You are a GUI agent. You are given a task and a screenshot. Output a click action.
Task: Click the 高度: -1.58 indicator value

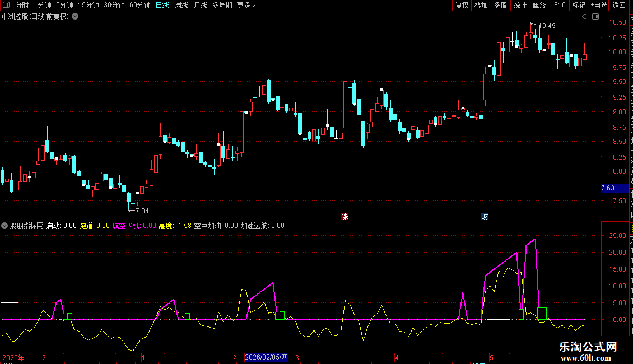click(175, 226)
